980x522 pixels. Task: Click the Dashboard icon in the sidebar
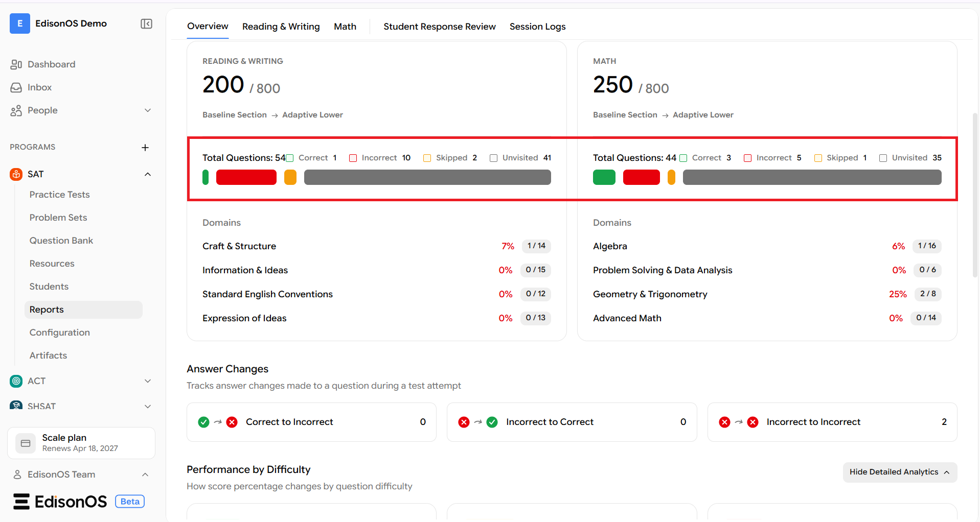click(16, 64)
